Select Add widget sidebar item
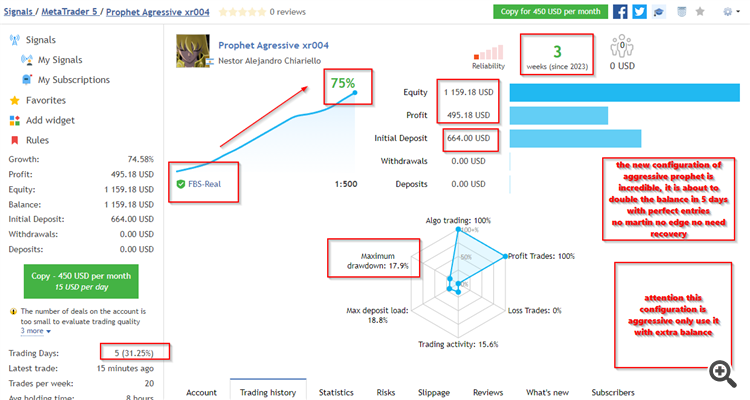 (50, 121)
